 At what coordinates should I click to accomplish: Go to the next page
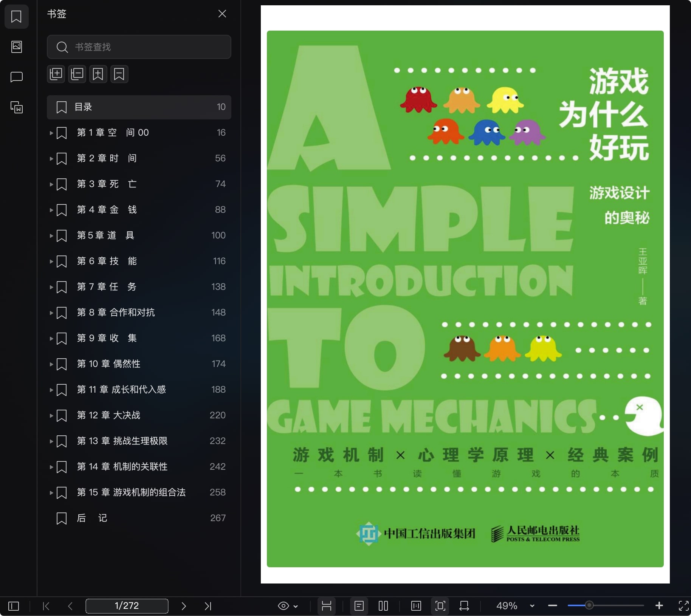pyautogui.click(x=184, y=606)
